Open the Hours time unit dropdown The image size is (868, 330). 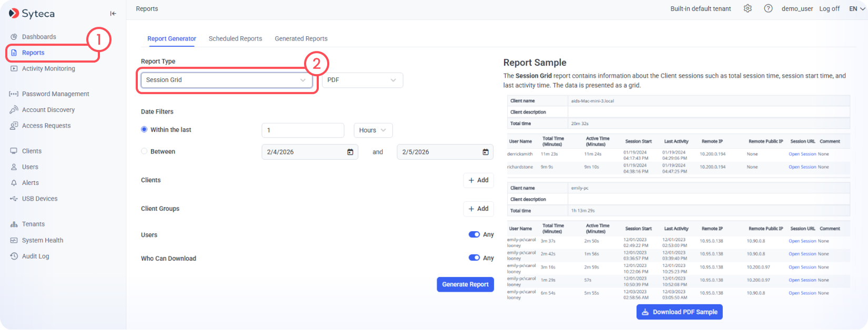373,130
